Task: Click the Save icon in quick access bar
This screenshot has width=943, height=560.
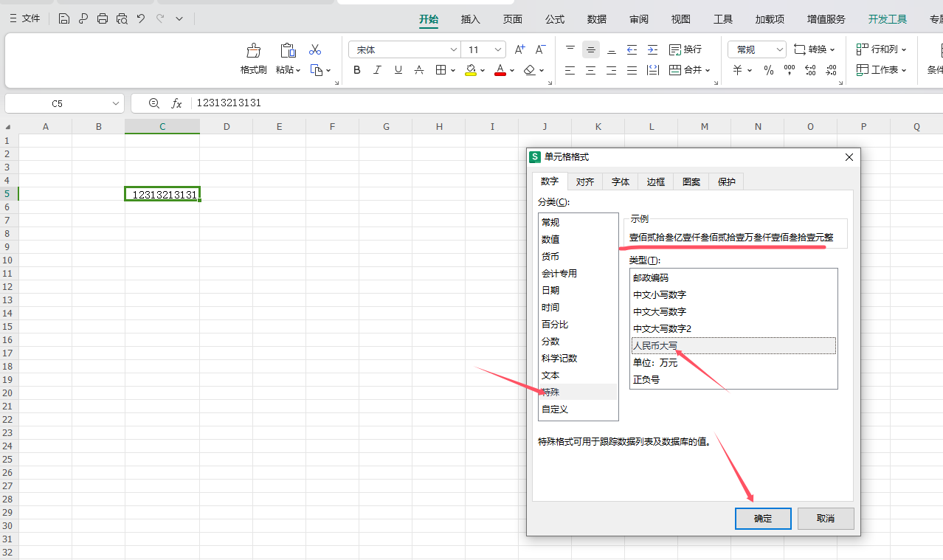Action: tap(64, 18)
